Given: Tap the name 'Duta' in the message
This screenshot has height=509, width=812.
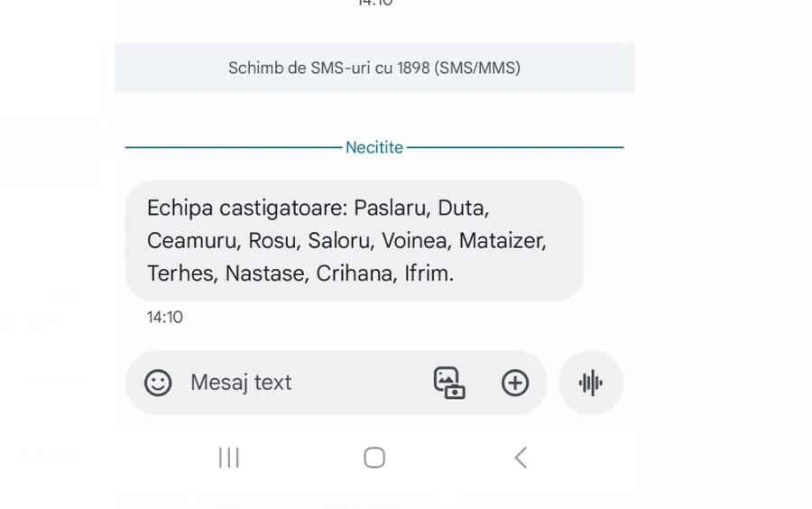Looking at the screenshot, I should click(x=461, y=208).
